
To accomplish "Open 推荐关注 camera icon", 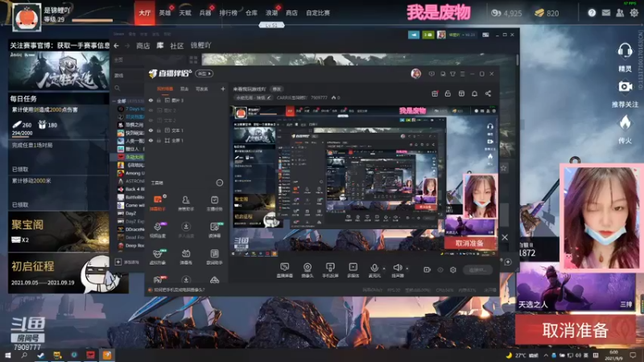I will pos(625,87).
